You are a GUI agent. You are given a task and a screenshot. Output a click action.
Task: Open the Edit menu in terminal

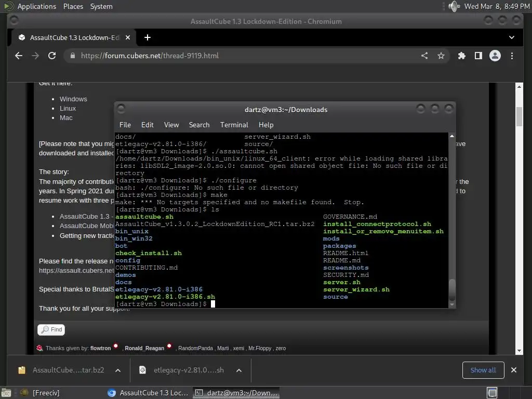tap(147, 125)
